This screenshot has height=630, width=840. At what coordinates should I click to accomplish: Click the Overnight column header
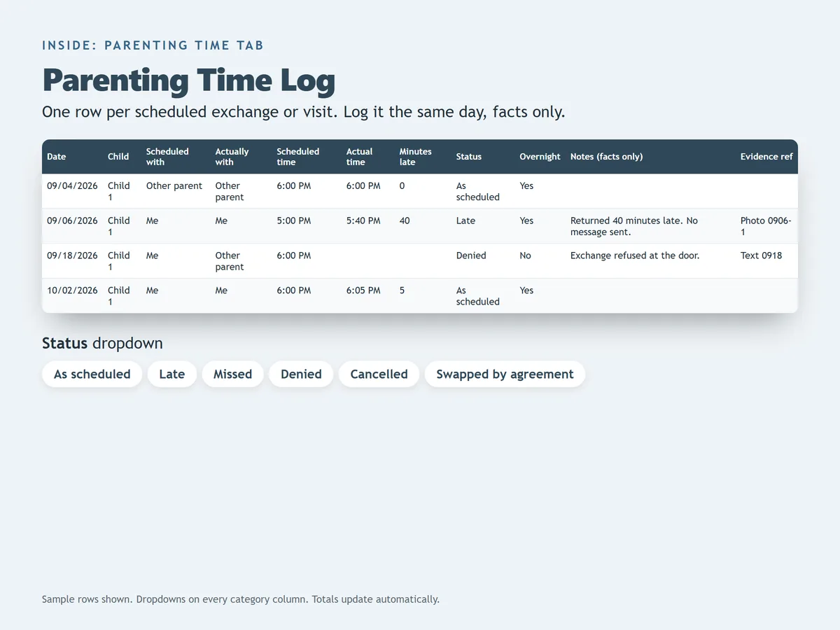tap(540, 157)
